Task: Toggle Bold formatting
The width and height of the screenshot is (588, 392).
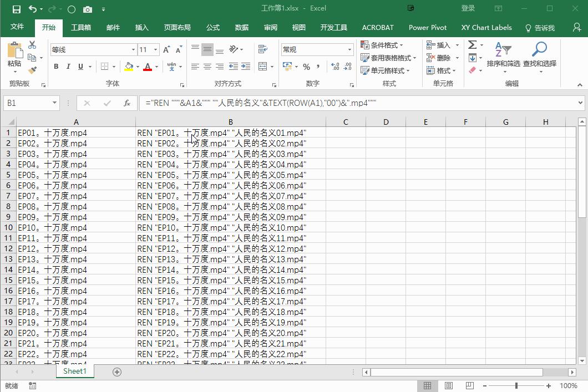Action: [x=56, y=67]
